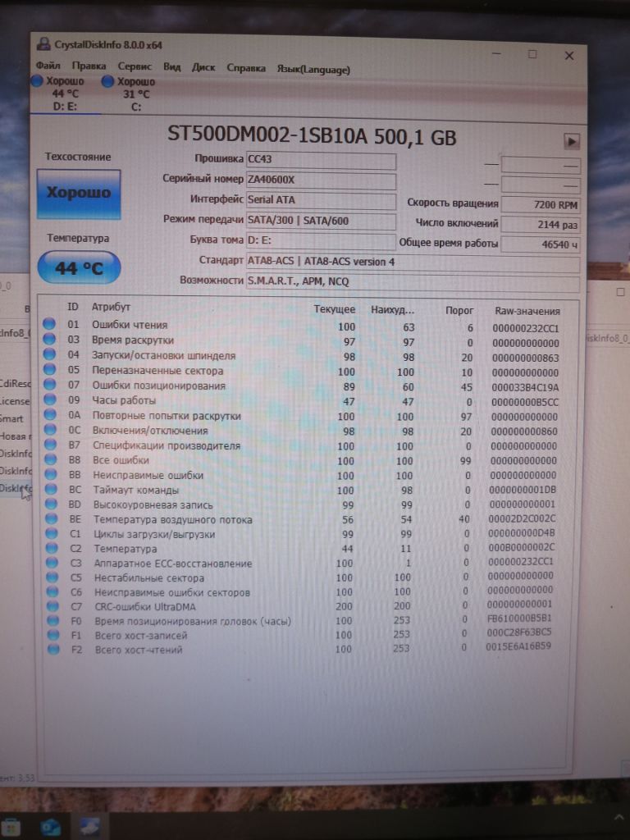Open the Сервис menu

(x=135, y=66)
